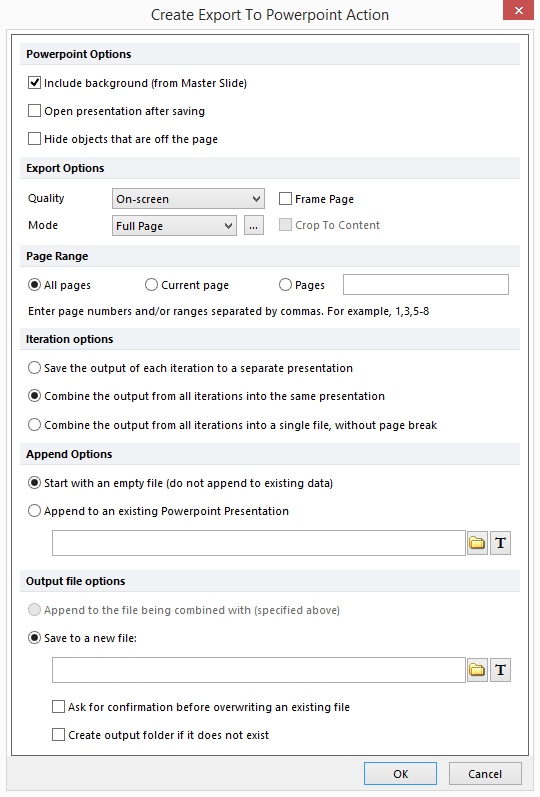Click the Output file options section header
Screen dimensions: 540x797
coord(270,581)
